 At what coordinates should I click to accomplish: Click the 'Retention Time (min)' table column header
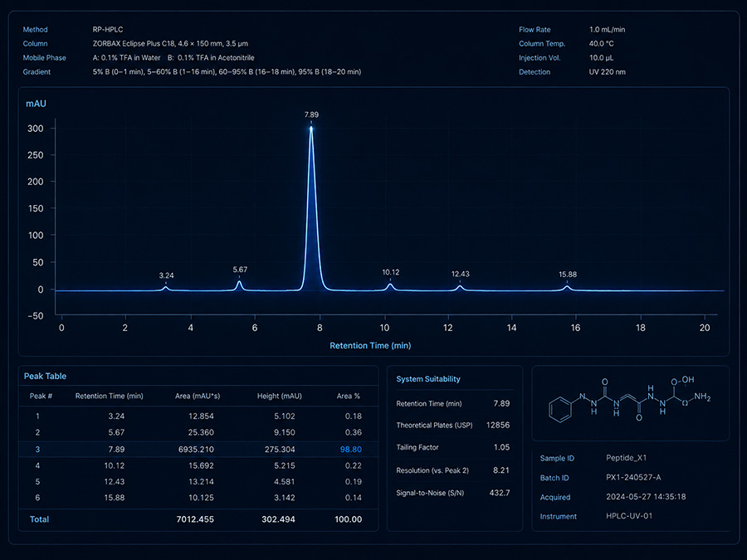(109, 397)
